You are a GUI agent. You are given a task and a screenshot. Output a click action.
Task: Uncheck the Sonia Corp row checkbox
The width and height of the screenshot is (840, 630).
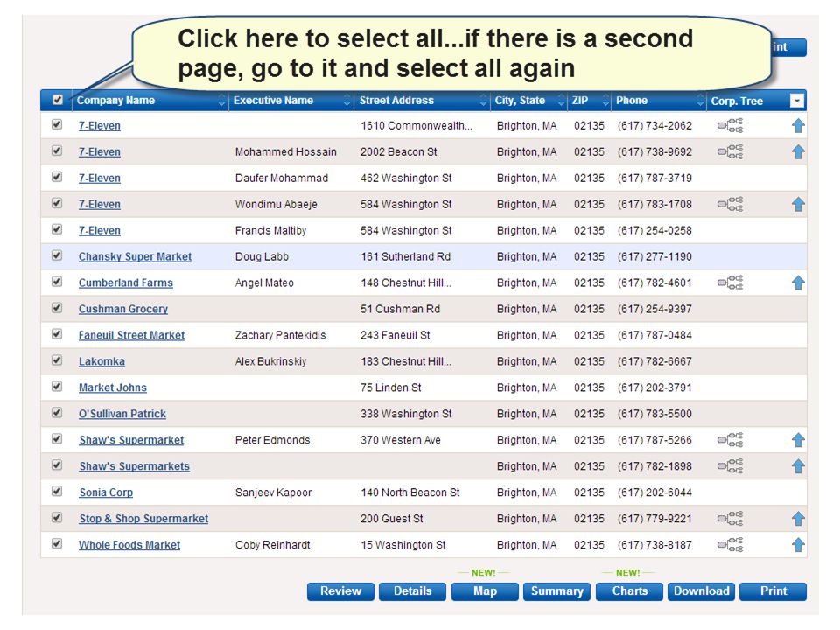tap(57, 491)
